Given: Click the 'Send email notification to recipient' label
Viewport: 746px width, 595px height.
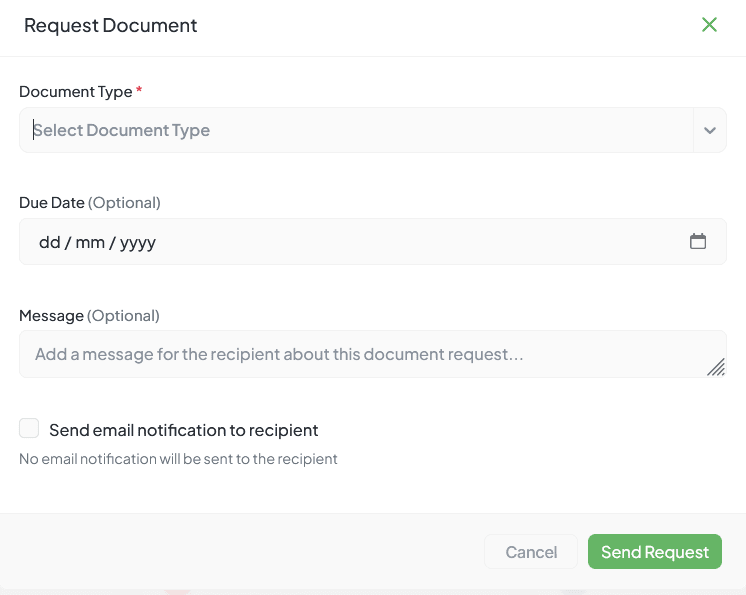Looking at the screenshot, I should tap(183, 430).
